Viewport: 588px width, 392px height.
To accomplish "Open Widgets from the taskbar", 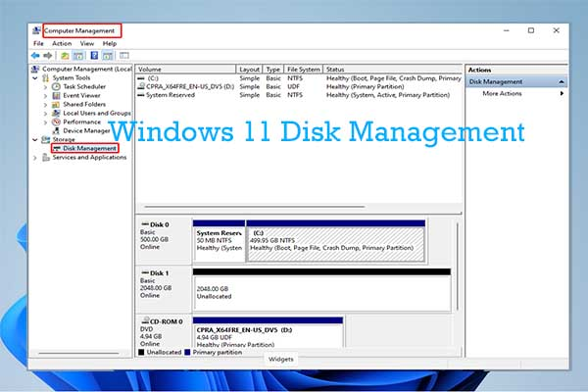I will (282, 359).
